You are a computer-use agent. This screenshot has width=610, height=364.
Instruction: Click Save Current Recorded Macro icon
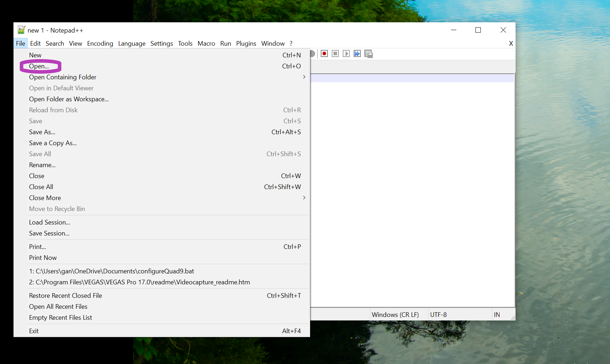(369, 54)
